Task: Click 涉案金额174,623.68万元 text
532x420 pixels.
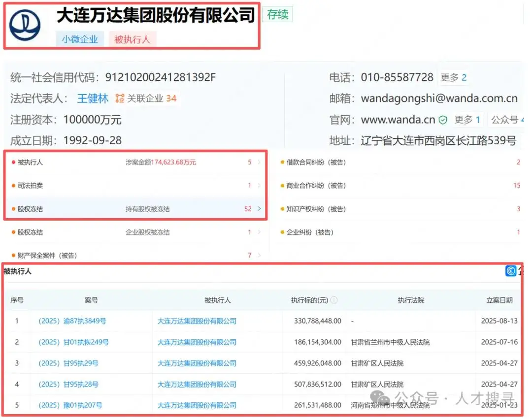Action: pos(161,162)
